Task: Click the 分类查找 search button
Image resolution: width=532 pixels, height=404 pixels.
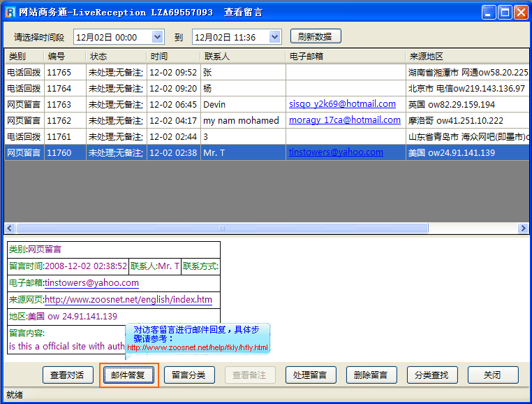Action: click(x=432, y=375)
